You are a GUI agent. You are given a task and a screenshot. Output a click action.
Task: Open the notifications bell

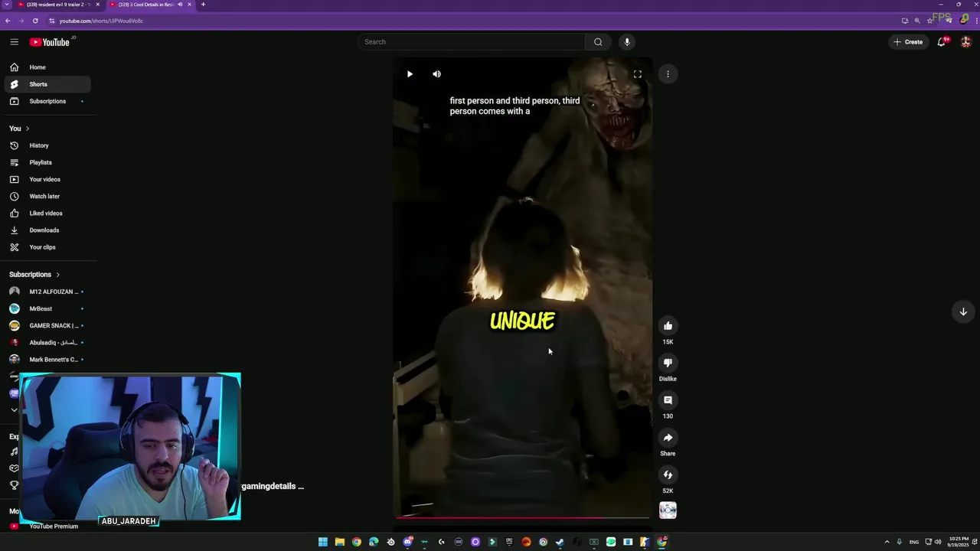[x=942, y=42]
